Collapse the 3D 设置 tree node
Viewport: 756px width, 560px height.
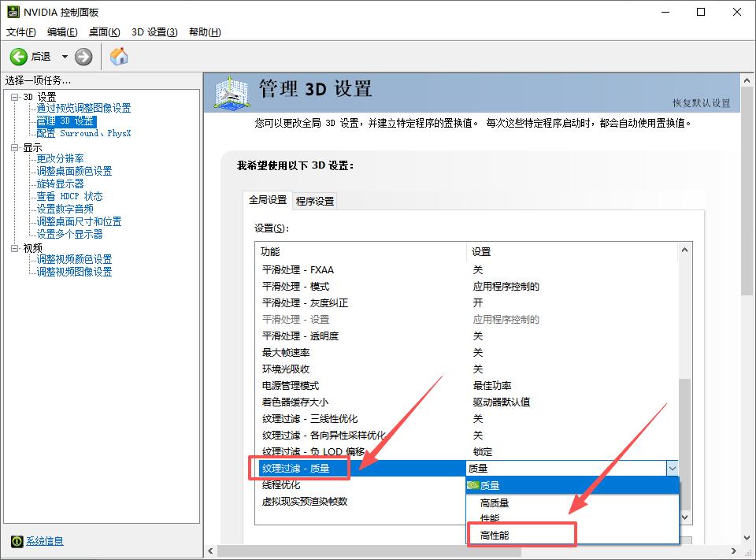click(x=14, y=97)
